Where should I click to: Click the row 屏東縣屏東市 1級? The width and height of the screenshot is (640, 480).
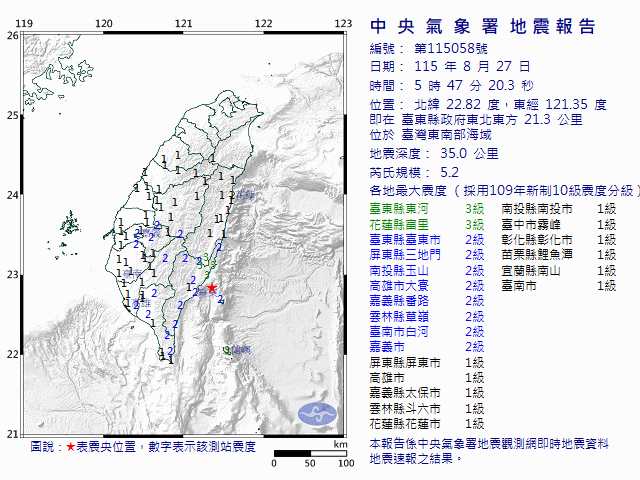[427, 362]
